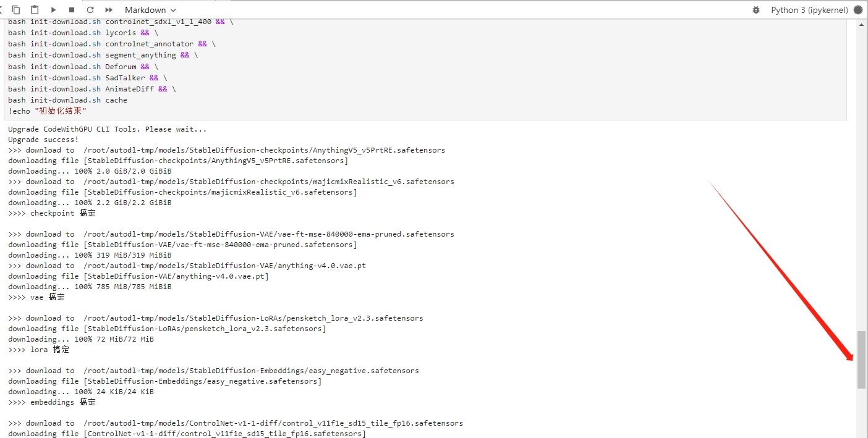
Task: Click the echo 初始化结束 code line
Action: 48,111
